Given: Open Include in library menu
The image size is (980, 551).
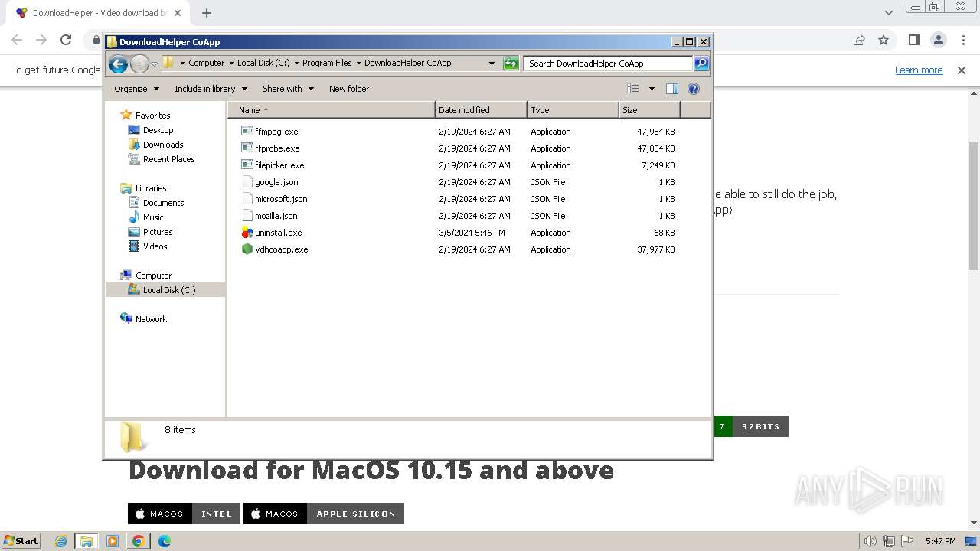Looking at the screenshot, I should (211, 89).
